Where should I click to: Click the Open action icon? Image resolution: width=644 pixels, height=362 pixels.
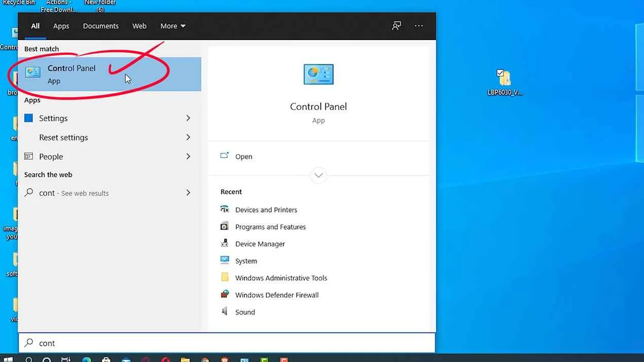[x=225, y=156]
